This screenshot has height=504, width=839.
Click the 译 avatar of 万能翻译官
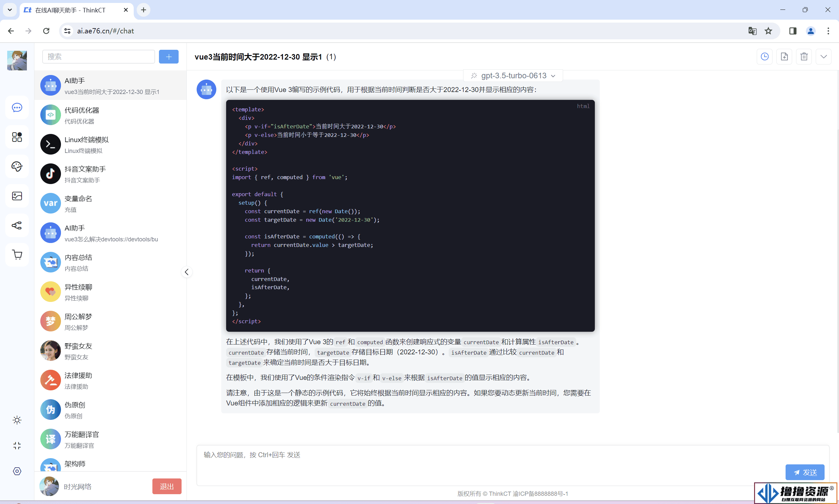tap(50, 439)
